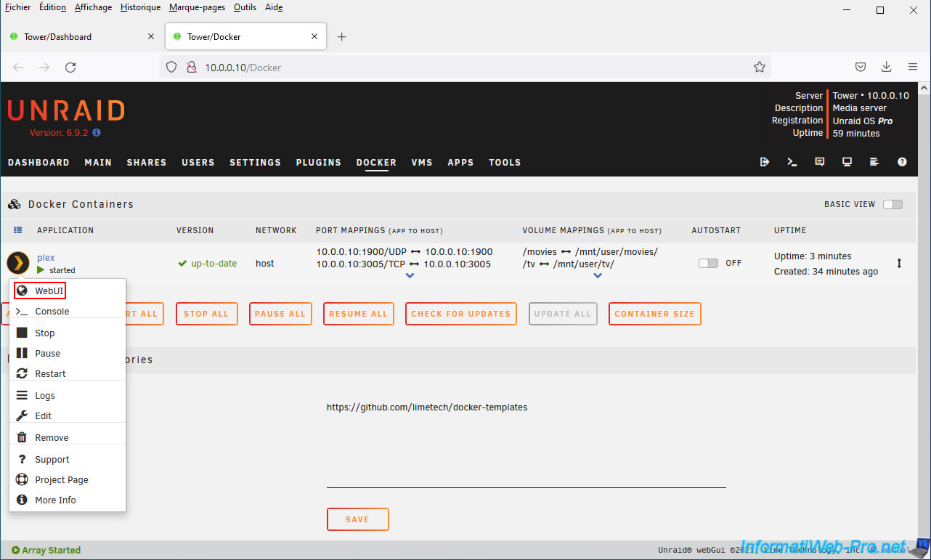This screenshot has width=931, height=560.
Task: Expand the volume mappings chevron
Action: [598, 276]
